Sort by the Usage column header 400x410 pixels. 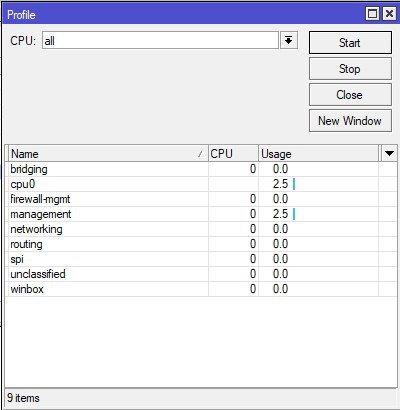pos(319,154)
